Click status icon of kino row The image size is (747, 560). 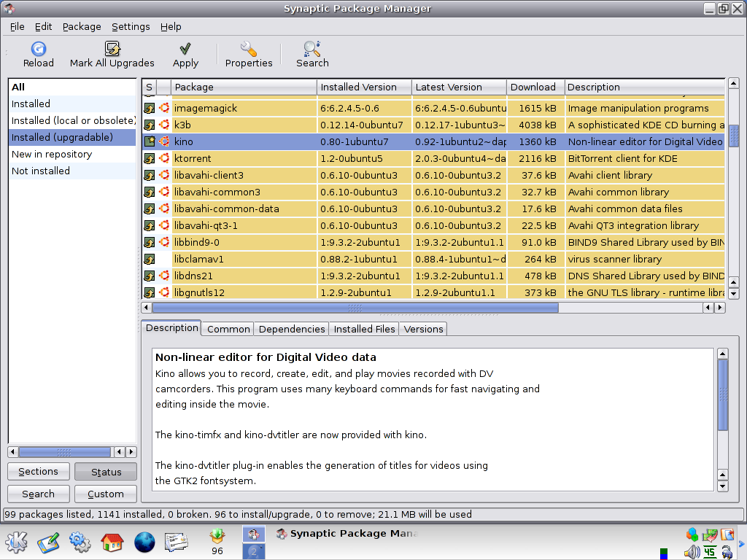[x=150, y=141]
